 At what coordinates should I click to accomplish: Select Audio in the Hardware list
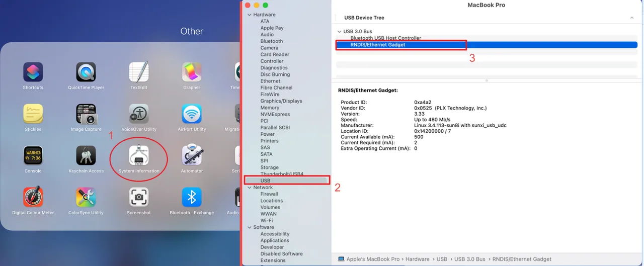pyautogui.click(x=267, y=35)
